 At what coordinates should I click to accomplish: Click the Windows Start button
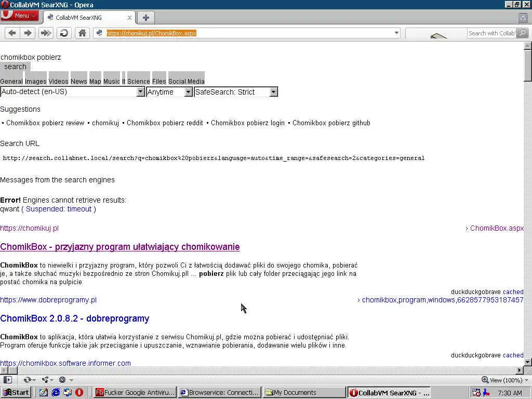point(16,393)
